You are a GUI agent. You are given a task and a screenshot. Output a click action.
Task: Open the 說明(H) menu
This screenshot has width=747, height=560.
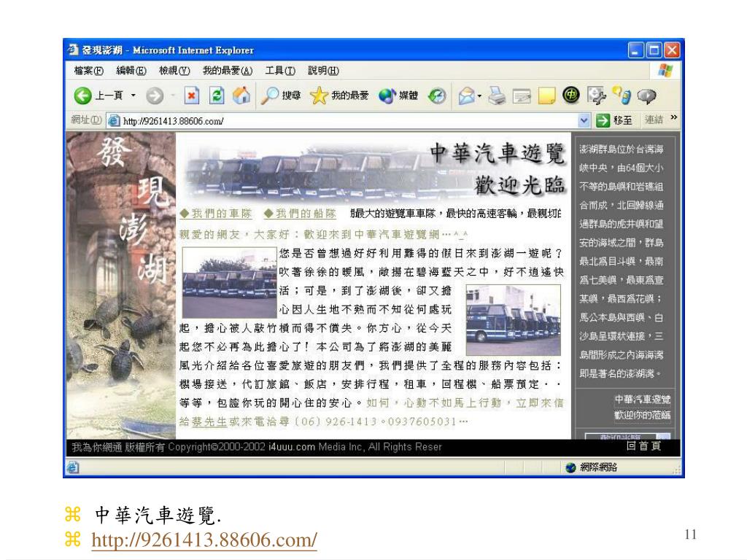click(323, 71)
